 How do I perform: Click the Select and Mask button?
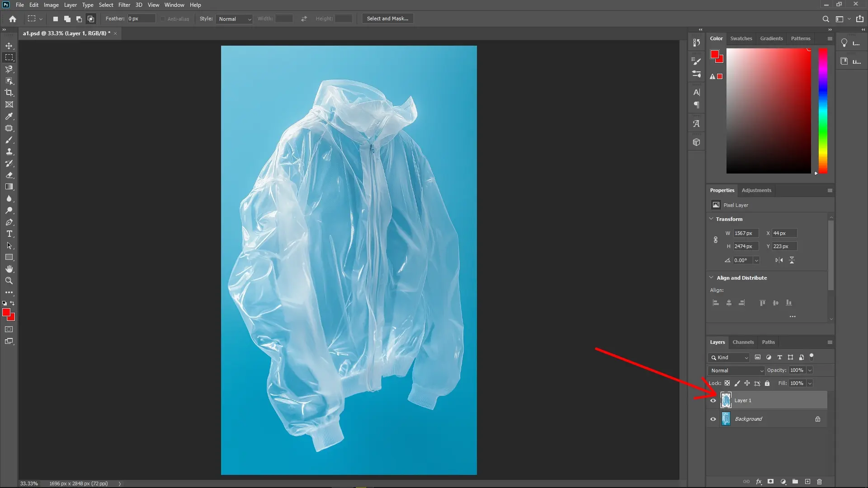(387, 19)
